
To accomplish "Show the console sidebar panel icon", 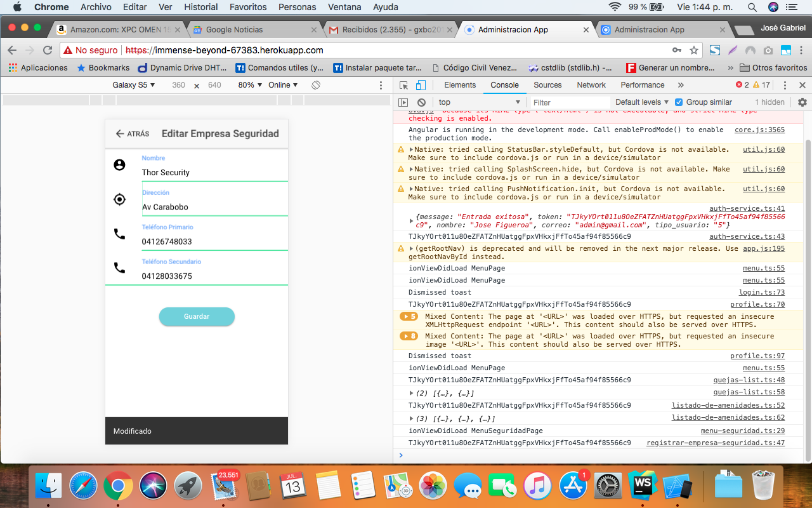I will (403, 102).
